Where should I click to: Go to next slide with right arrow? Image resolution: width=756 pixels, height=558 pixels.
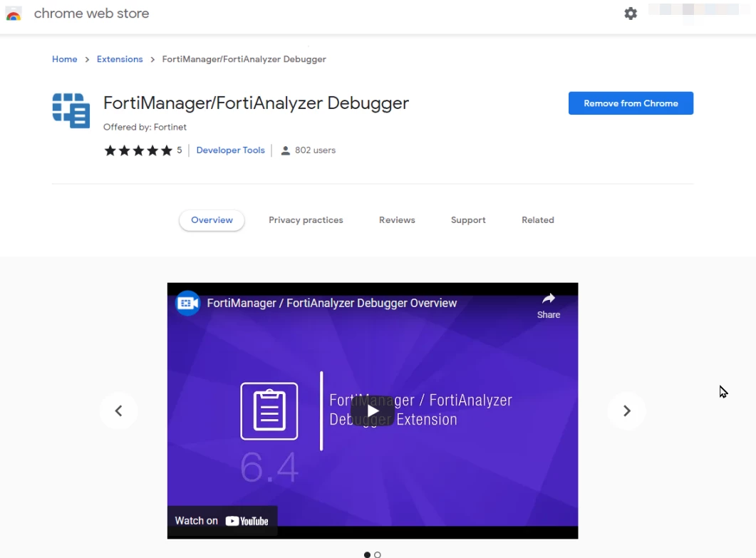(626, 411)
